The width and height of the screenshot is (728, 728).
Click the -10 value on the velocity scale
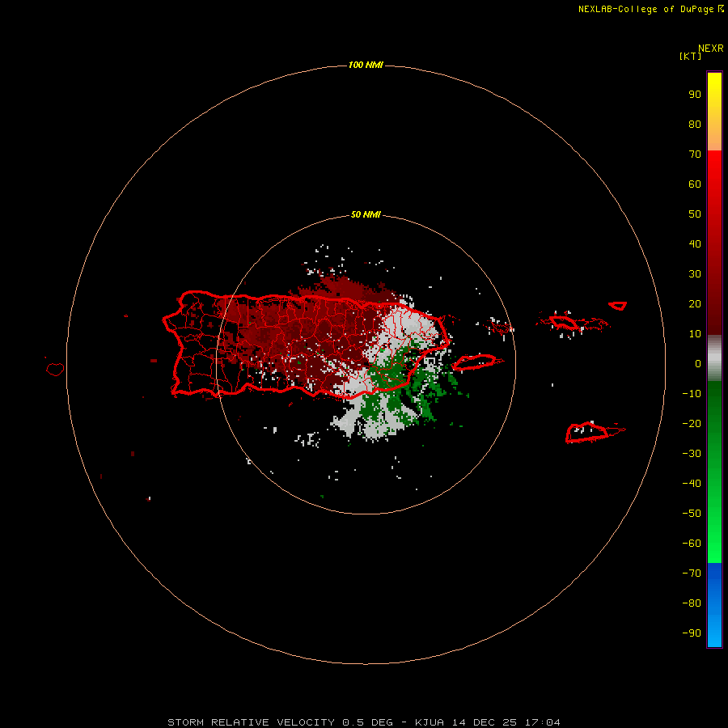[x=692, y=394]
